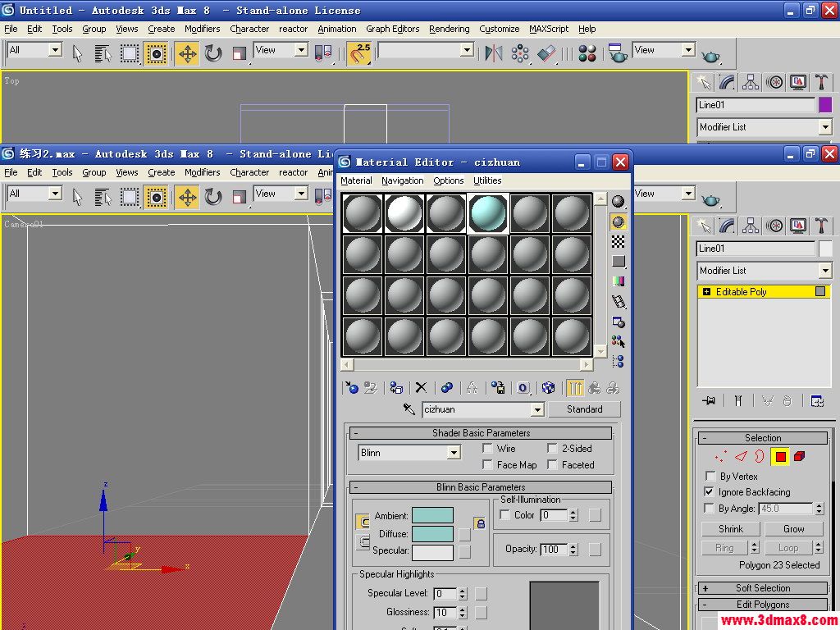This screenshot has height=630, width=840.
Task: Enable the Face Map checkbox
Action: pos(487,464)
